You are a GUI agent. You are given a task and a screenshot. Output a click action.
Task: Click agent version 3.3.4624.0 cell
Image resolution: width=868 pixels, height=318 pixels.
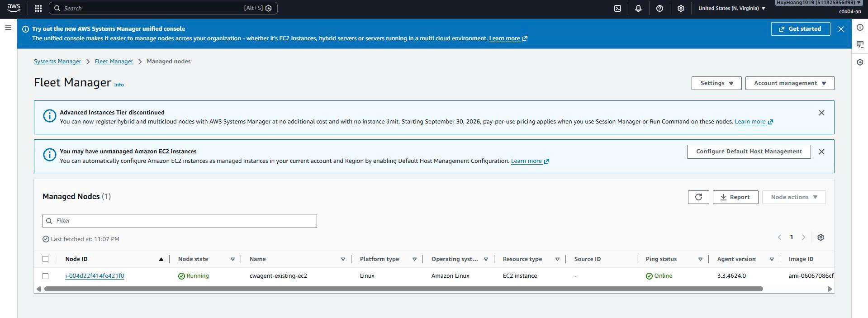pyautogui.click(x=731, y=276)
